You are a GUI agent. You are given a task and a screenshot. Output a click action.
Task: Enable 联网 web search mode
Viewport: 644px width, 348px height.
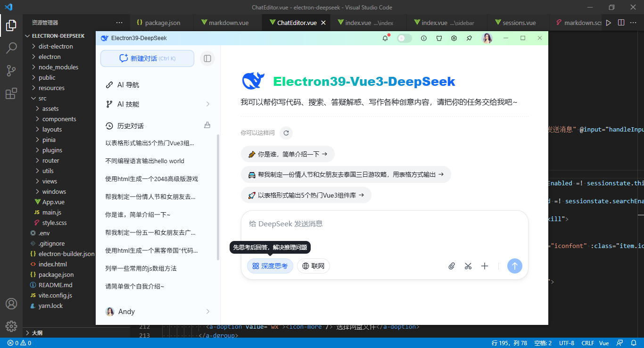[313, 265]
